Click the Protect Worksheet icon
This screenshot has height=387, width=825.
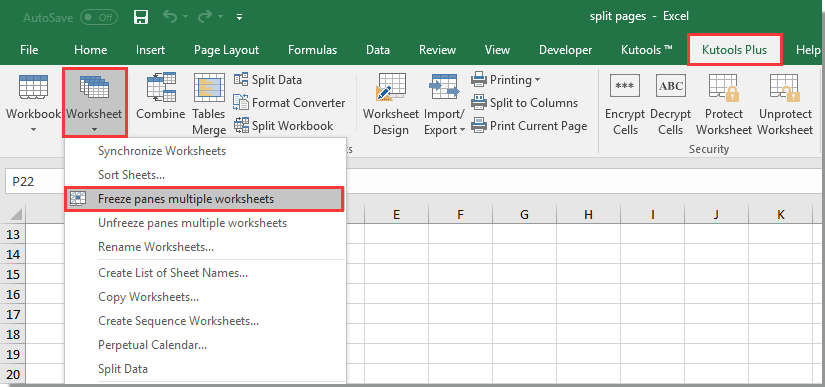click(x=724, y=88)
